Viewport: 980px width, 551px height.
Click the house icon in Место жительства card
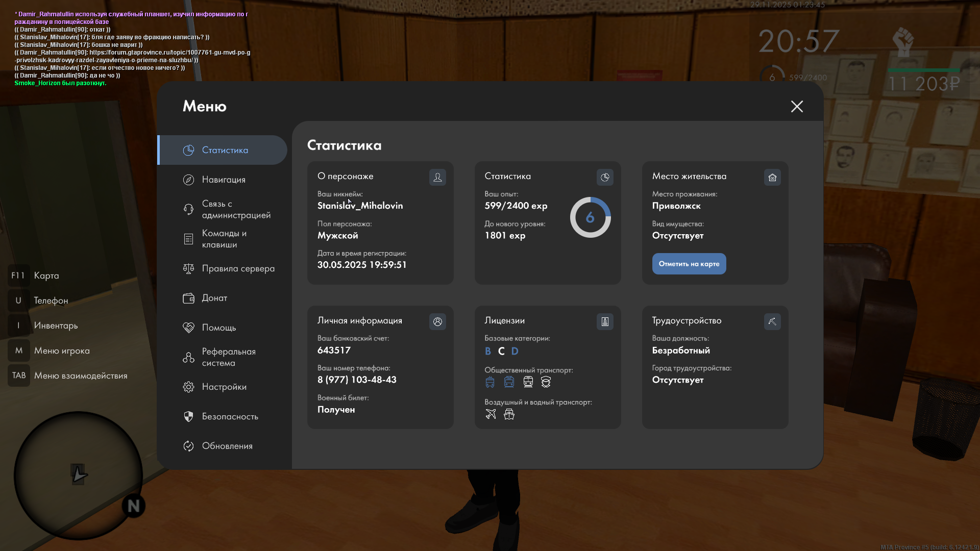(772, 177)
